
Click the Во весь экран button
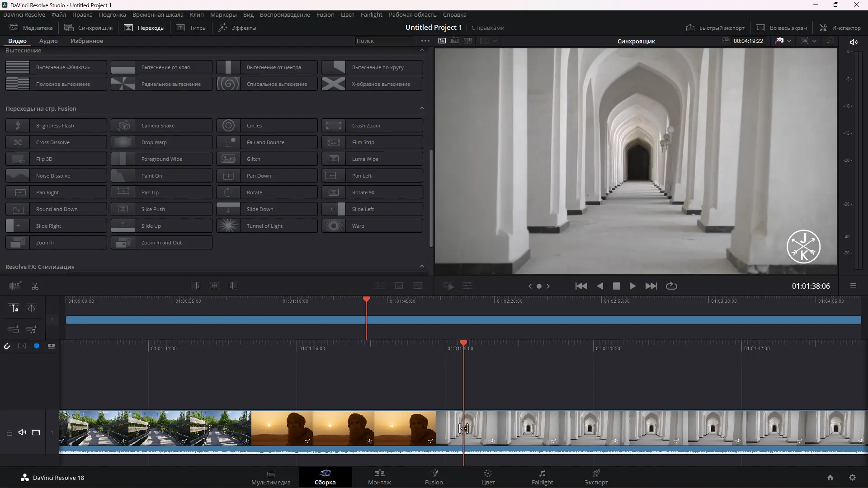pos(781,28)
